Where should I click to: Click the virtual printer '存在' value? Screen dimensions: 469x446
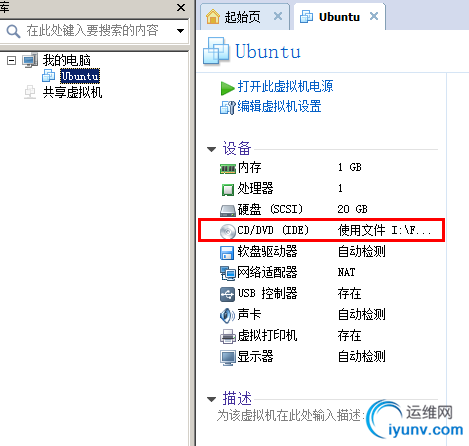(x=349, y=335)
